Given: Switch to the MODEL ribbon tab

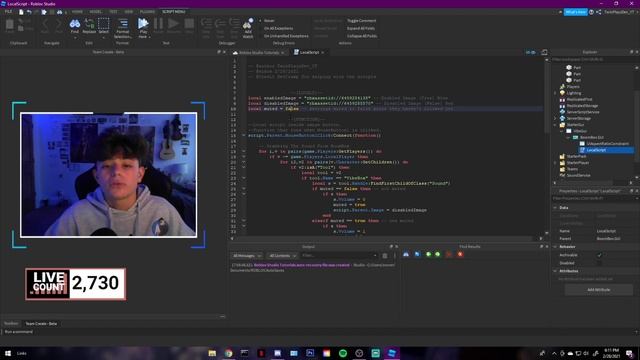Looking at the screenshot, I should pos(96,12).
